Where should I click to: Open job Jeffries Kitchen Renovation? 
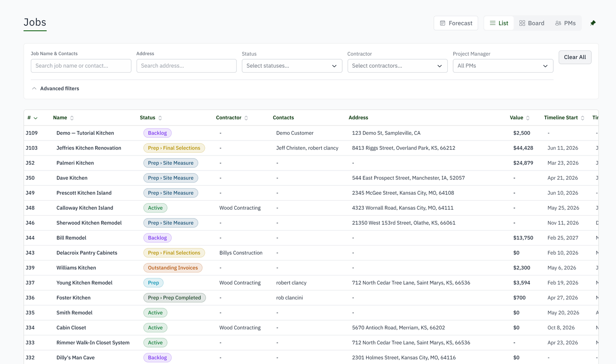[x=89, y=148]
